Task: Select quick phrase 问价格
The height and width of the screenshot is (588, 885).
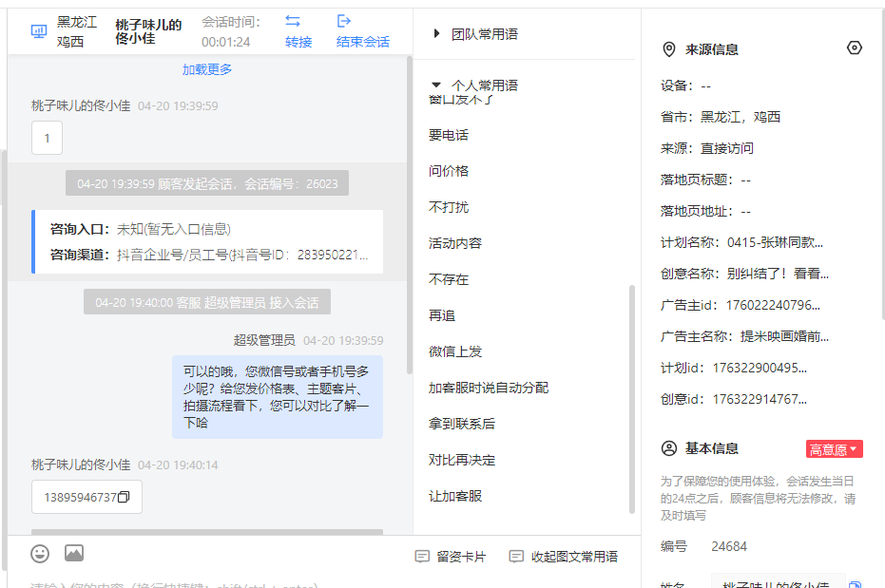Action: (x=448, y=171)
